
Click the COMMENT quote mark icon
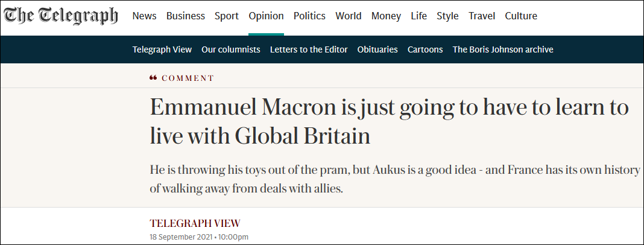153,78
